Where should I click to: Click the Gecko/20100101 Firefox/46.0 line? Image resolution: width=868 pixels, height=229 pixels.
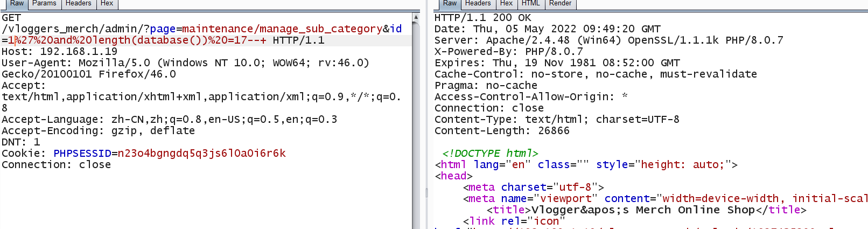89,74
